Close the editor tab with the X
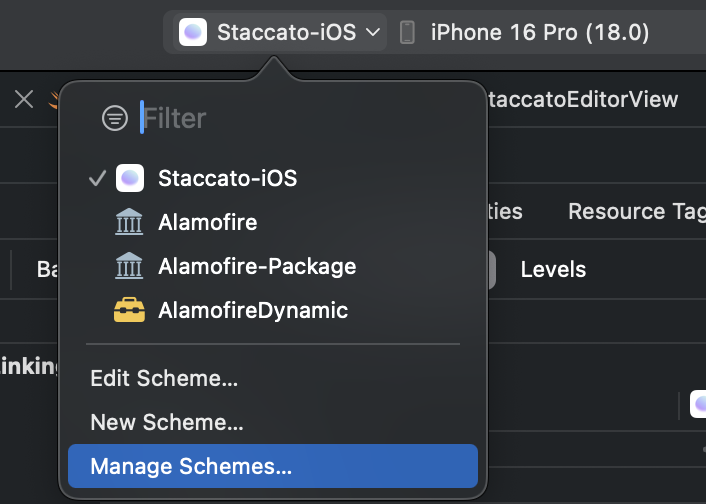 click(24, 99)
